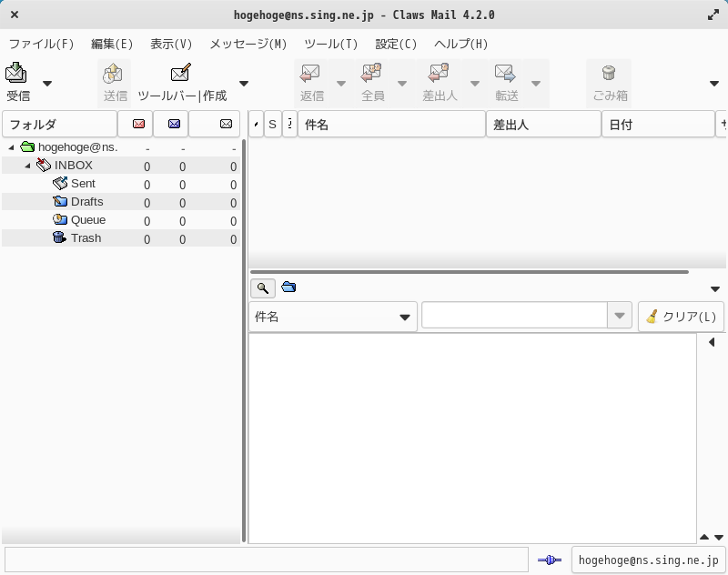Click the window maximize arrows icon
Viewport: 728px width, 575px height.
[713, 15]
